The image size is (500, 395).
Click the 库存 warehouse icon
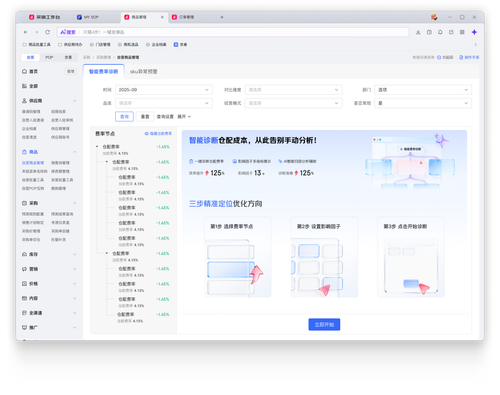tap(24, 254)
